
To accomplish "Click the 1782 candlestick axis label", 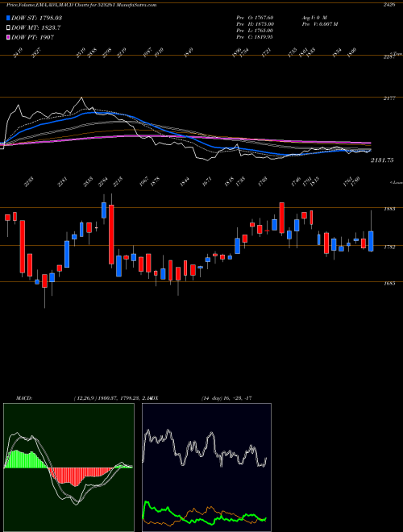I will [389, 247].
